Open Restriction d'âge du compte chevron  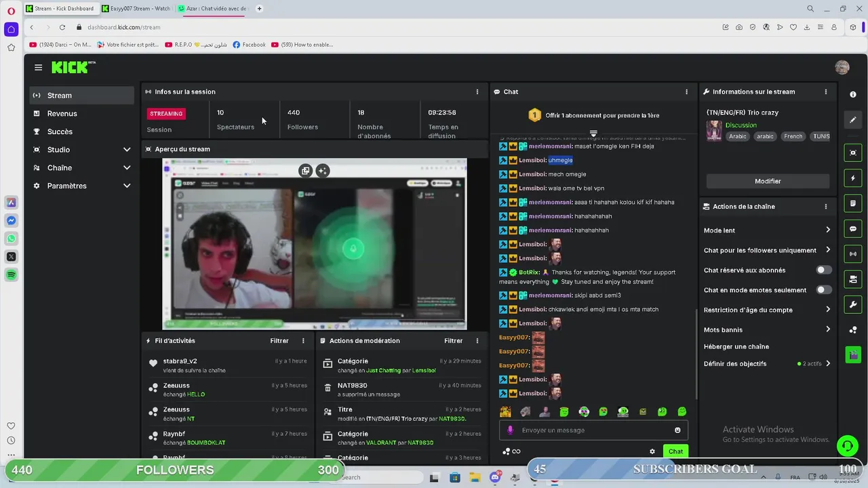click(x=828, y=310)
